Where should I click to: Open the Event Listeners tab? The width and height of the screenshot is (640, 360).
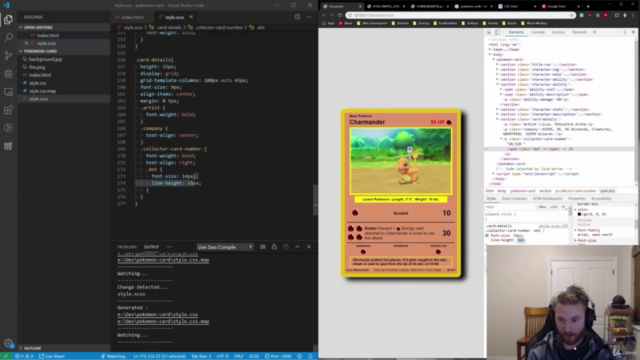[514, 199]
